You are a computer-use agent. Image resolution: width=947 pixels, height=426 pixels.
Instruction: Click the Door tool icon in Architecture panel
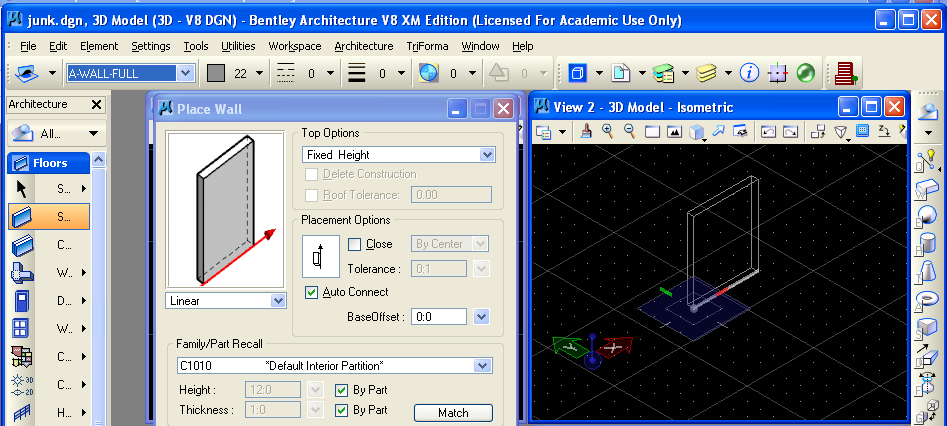(21, 300)
